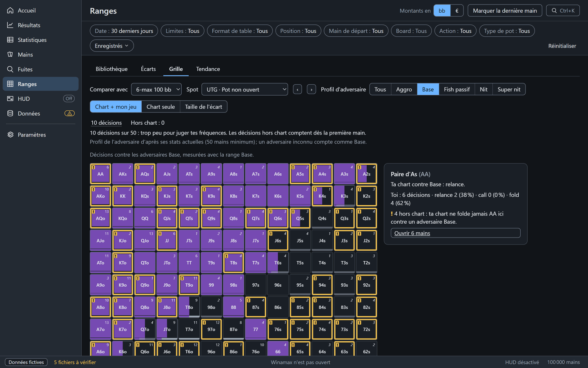This screenshot has height=368, width=588.
Task: Select the 72s cell in grid
Action: point(367,329)
